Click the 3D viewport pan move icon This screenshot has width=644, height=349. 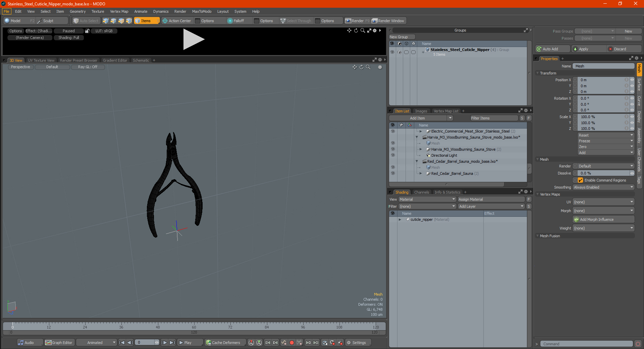(355, 67)
